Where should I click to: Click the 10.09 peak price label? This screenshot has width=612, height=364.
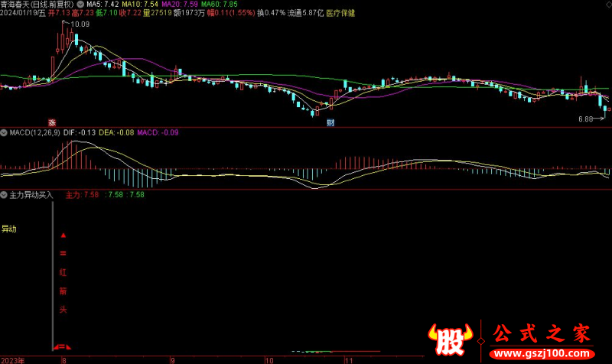[80, 24]
